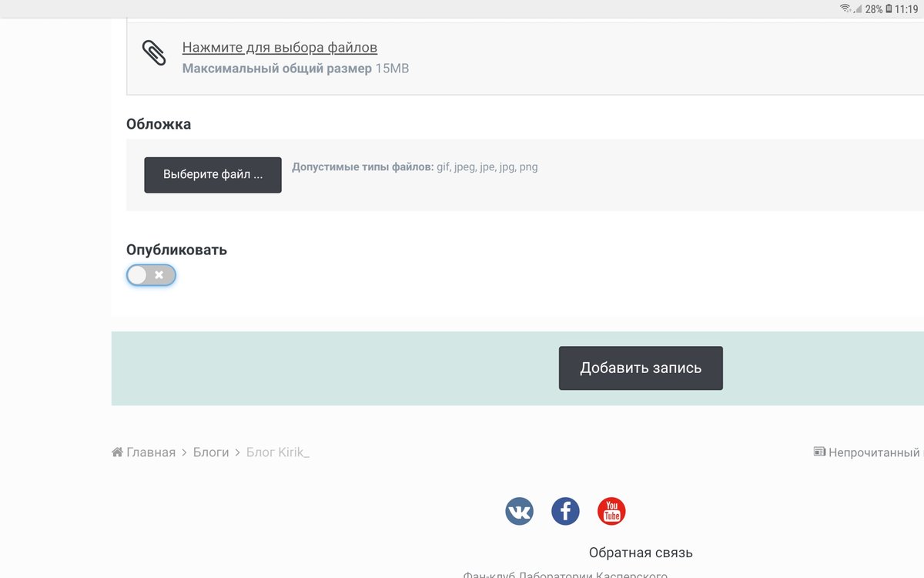This screenshot has height=578, width=924.
Task: Click Нажмите для выбора файлов link
Action: click(280, 48)
